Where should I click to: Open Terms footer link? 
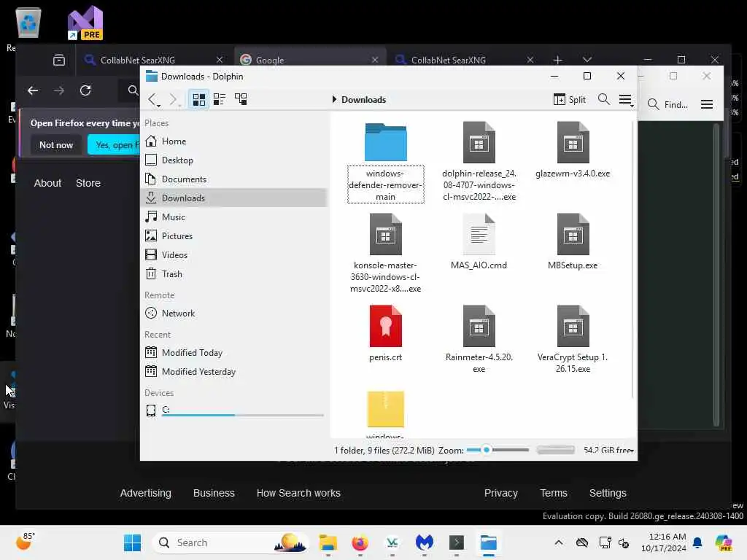[553, 493]
